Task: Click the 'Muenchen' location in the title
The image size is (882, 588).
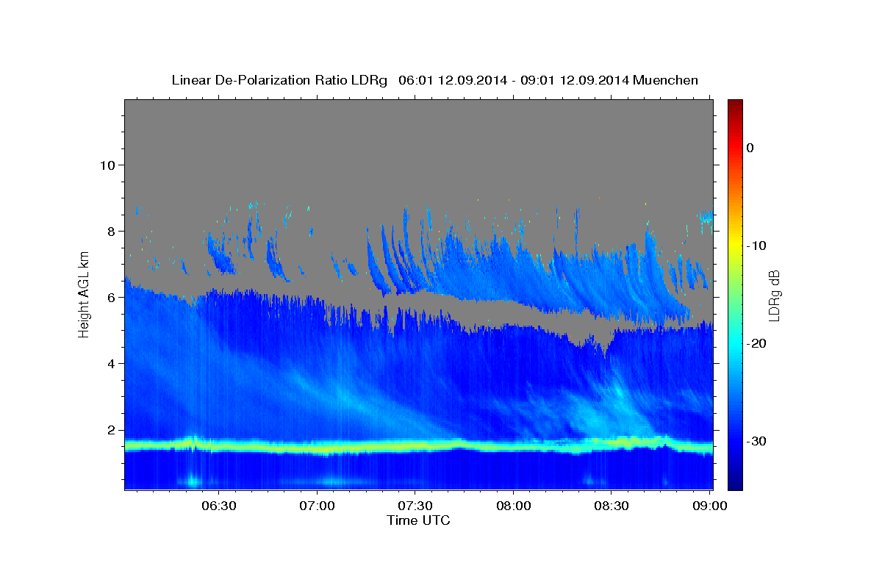Action: 665,80
